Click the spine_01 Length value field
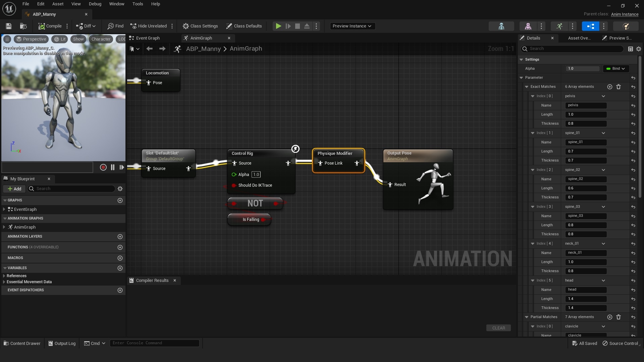The height and width of the screenshot is (362, 644). pyautogui.click(x=586, y=152)
